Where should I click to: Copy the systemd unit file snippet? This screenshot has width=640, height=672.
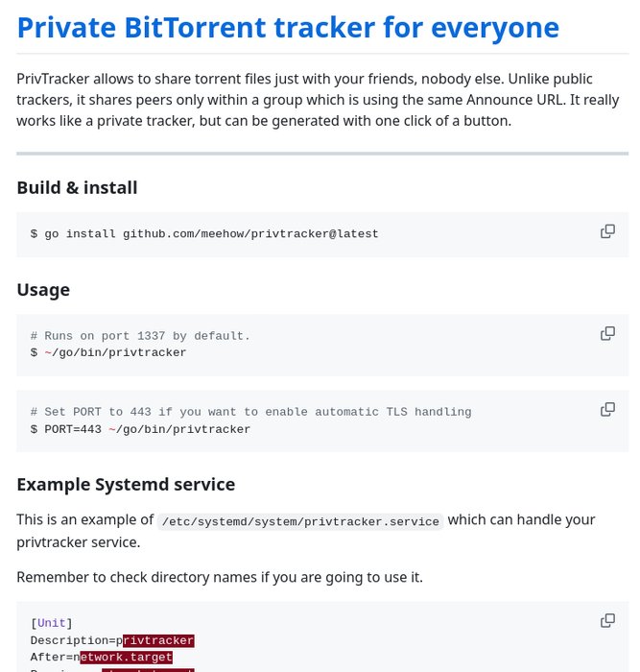point(607,620)
